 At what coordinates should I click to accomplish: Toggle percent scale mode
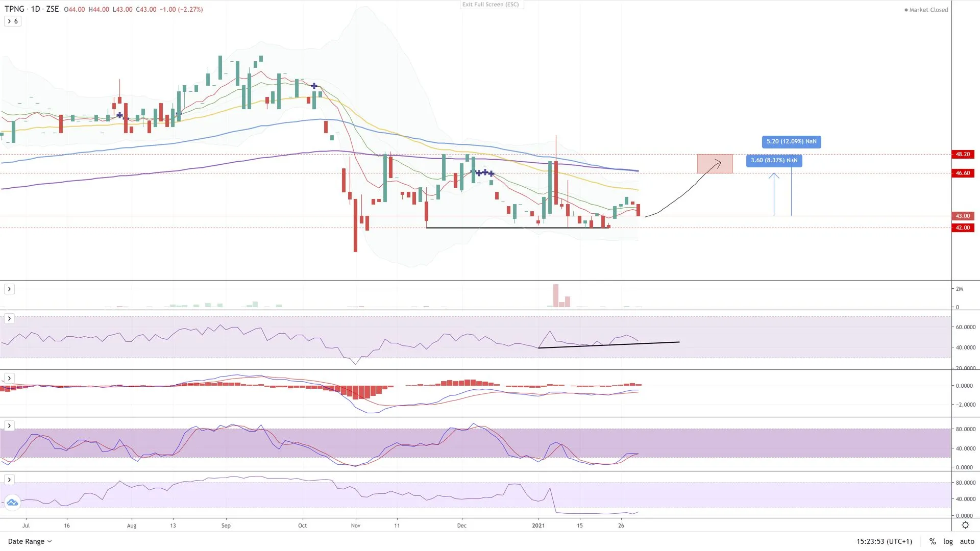933,541
